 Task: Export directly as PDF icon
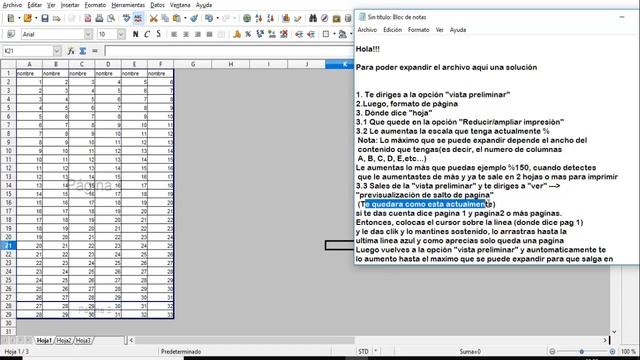coord(87,18)
